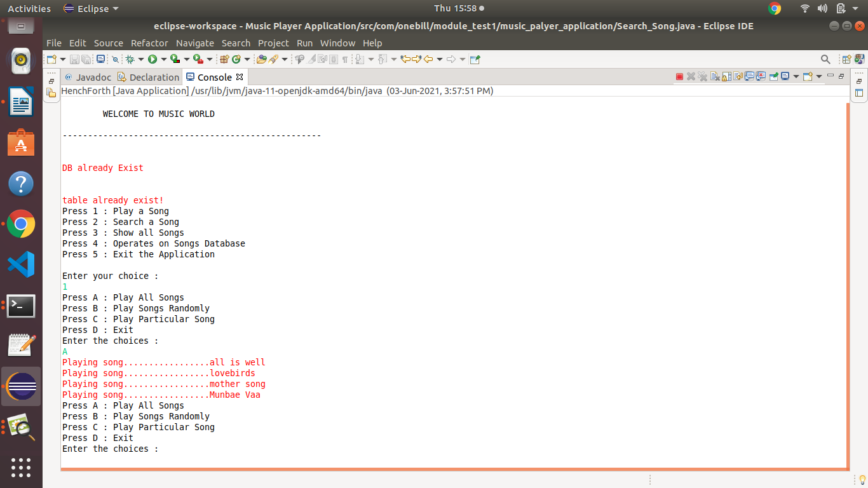Toggle Word Wrap in Console toolbar

point(738,77)
